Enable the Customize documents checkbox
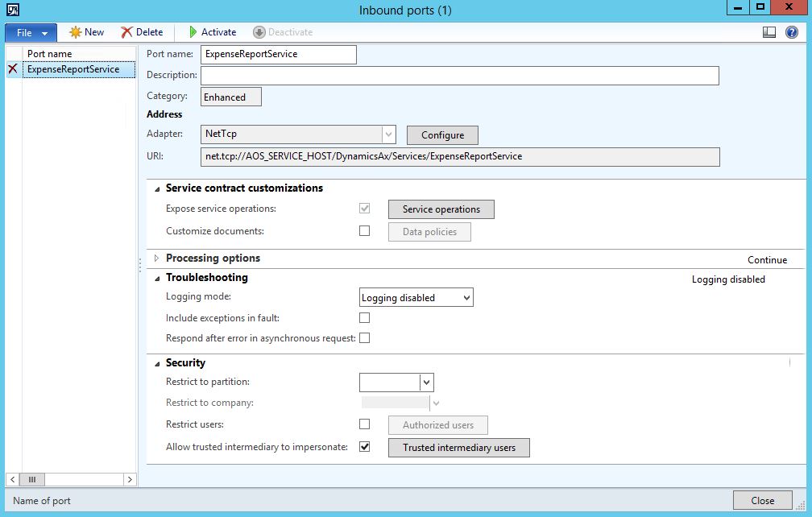Screen dimensions: 812x517 point(364,232)
